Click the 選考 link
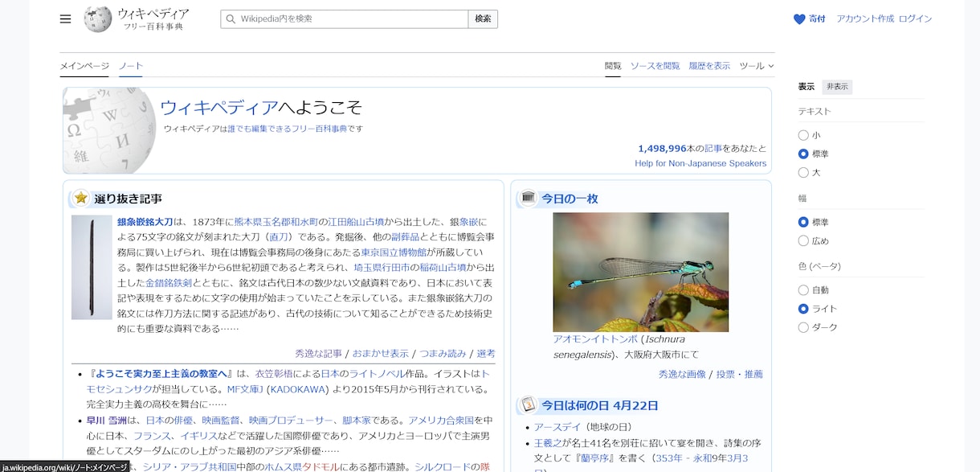 click(x=486, y=354)
